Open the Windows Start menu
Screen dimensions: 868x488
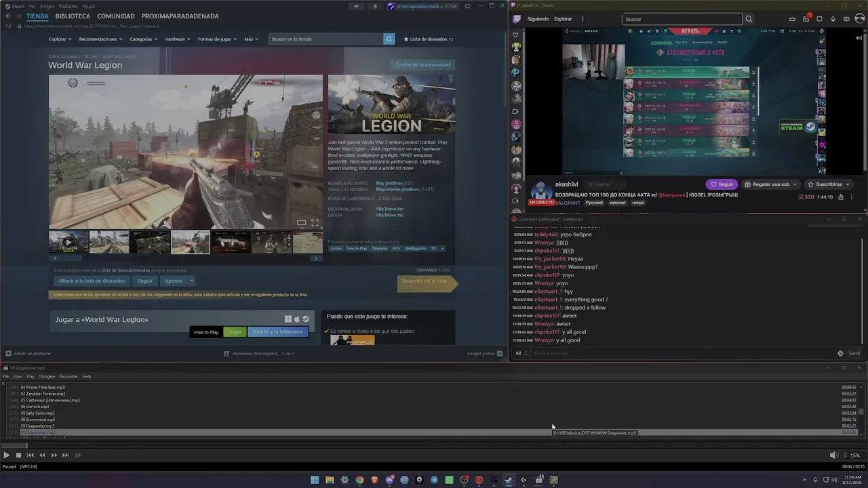(x=315, y=481)
